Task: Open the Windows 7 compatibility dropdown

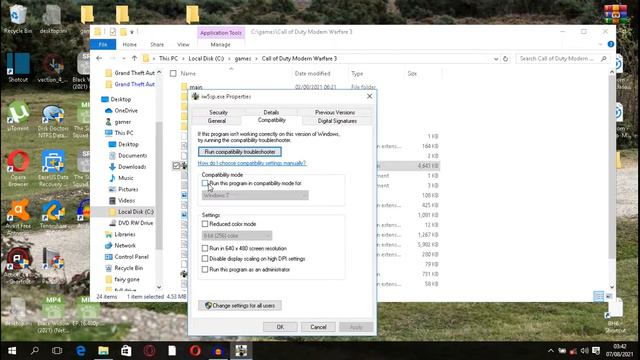Action: (x=255, y=196)
